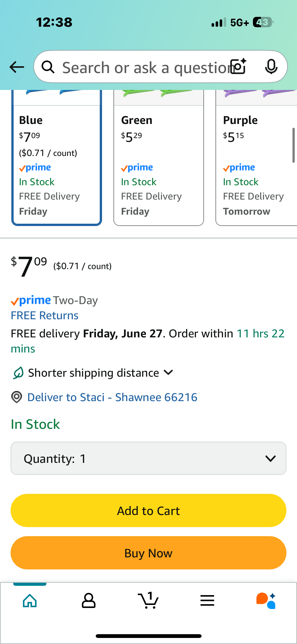Screen dimensions: 297x644
Task: Change delivery address Staci - Shawnee 66216
Action: point(112,397)
